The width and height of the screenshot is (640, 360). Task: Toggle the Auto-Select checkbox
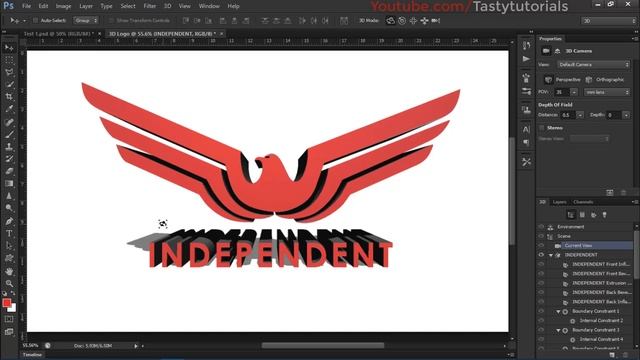tap(35, 20)
